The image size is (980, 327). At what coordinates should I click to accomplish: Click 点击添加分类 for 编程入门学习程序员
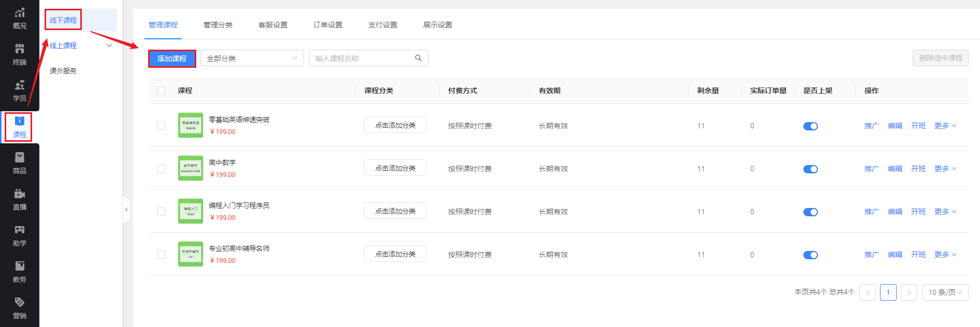[x=395, y=211]
